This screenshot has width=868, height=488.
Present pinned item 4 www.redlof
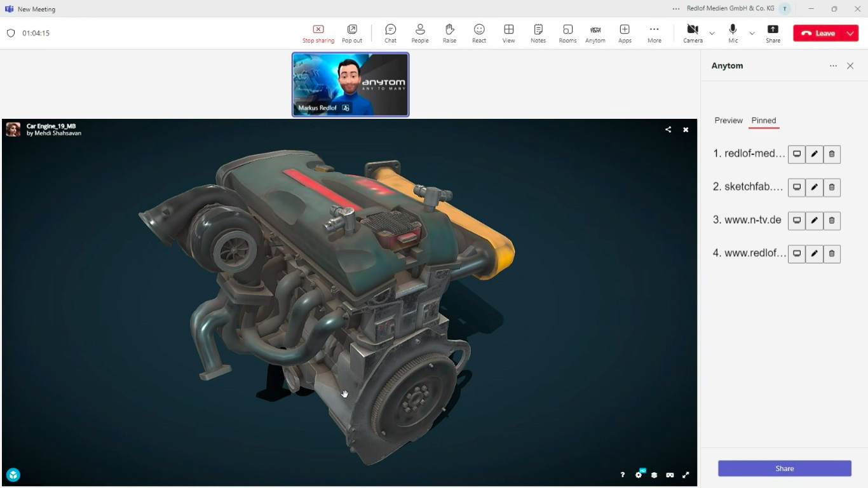[x=797, y=254]
